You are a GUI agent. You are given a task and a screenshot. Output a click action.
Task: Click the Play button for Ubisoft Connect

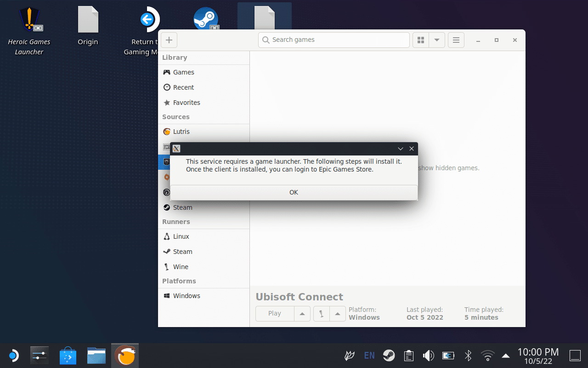275,314
